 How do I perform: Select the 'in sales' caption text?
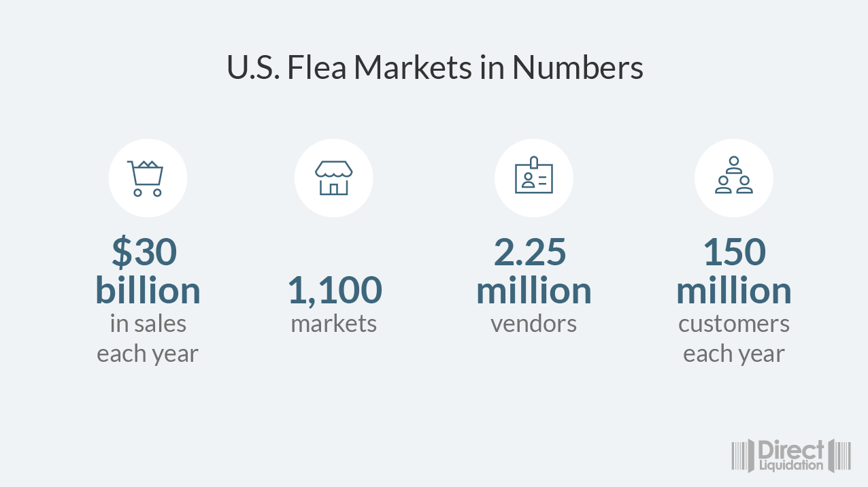click(148, 324)
